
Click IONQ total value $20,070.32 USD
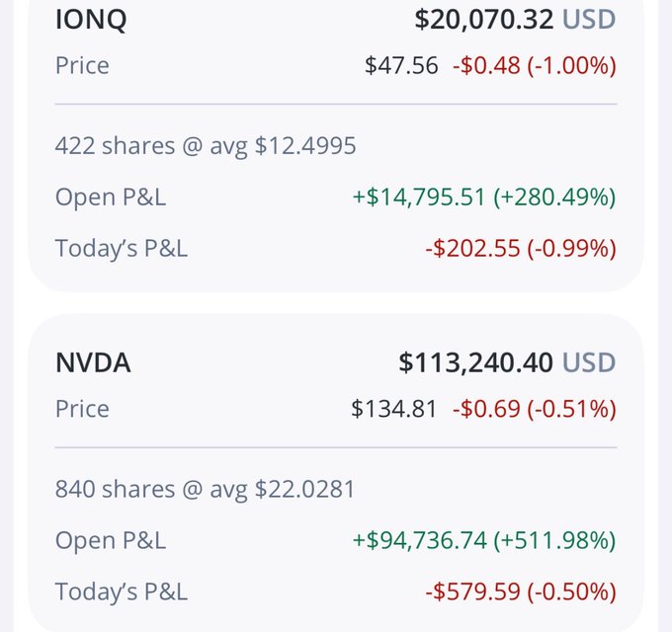[x=515, y=19]
